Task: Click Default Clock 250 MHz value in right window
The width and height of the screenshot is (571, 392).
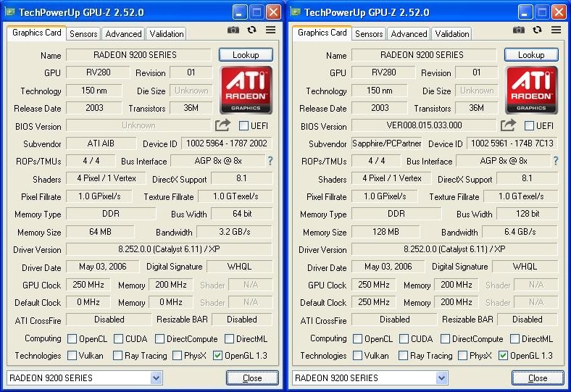Action: click(374, 302)
